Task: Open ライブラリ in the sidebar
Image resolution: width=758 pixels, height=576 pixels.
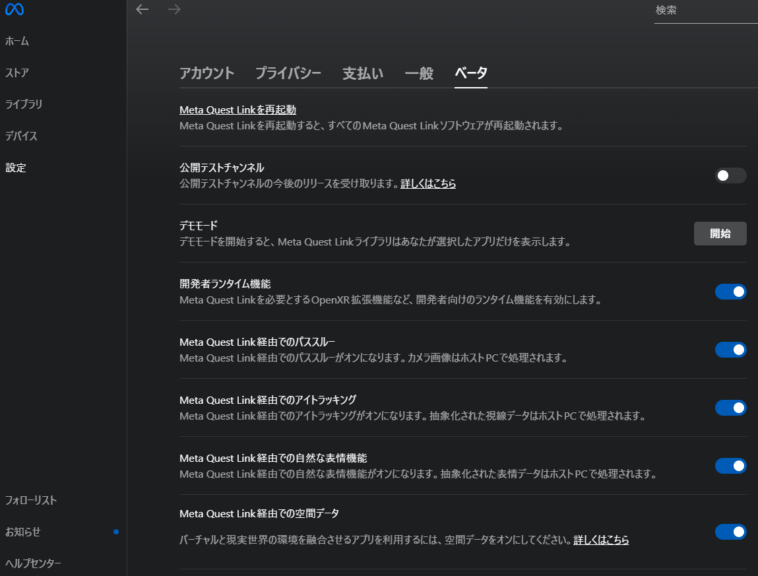Action: (24, 104)
